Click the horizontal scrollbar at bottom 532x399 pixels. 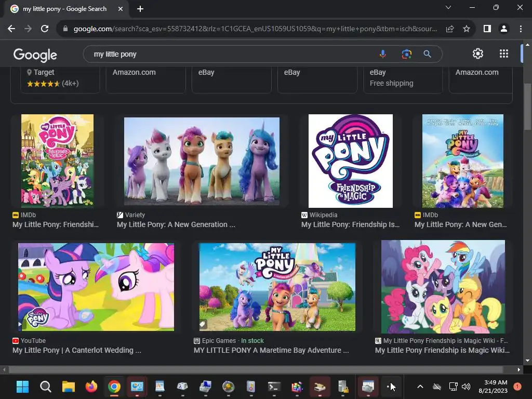tap(256, 369)
